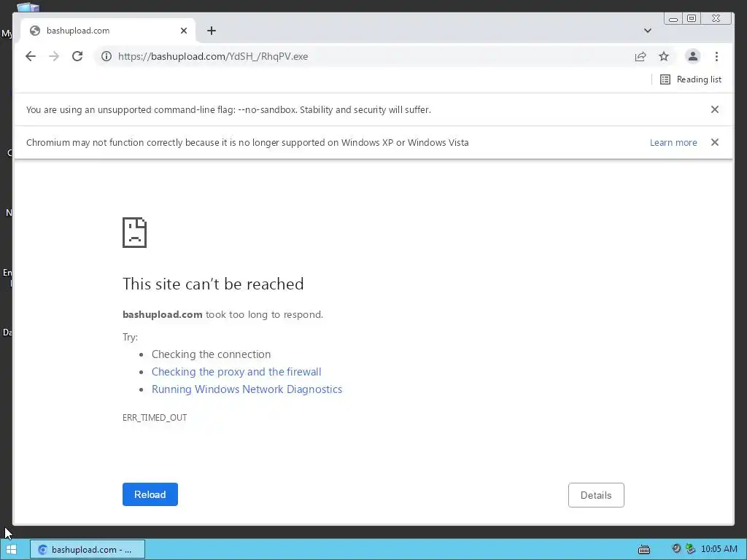Viewport: 747px width, 560px height.
Task: Bookmark this page with the star icon
Action: [664, 56]
